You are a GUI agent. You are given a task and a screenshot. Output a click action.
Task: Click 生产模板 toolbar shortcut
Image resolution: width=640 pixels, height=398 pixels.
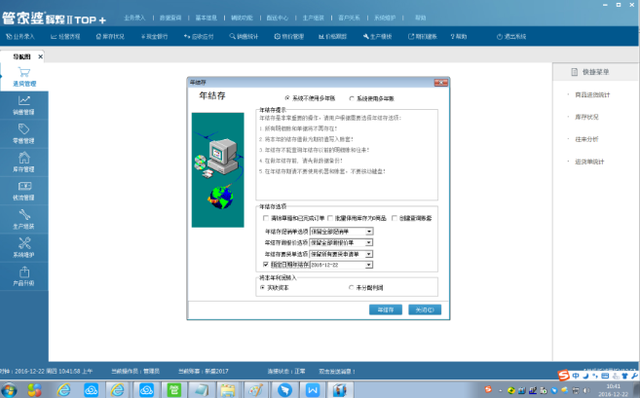pyautogui.click(x=377, y=36)
